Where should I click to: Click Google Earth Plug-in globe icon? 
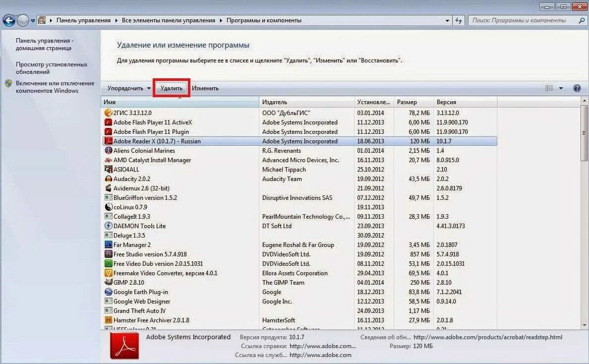point(108,292)
